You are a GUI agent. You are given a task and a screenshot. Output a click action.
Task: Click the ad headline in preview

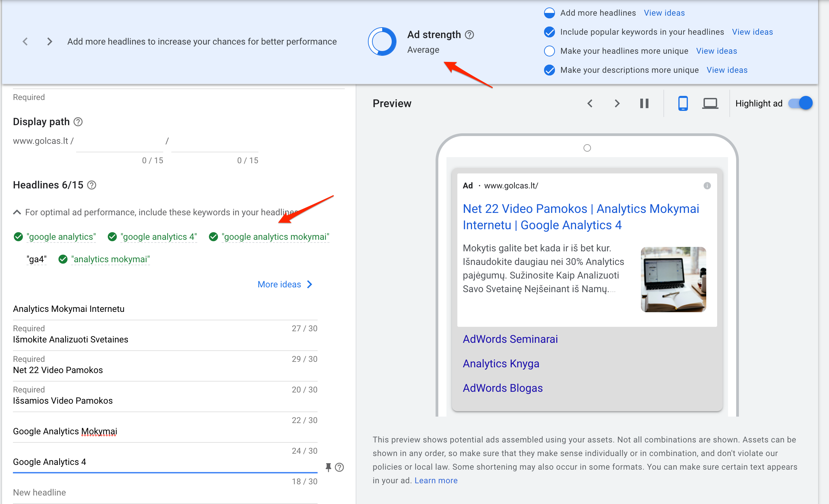point(581,217)
